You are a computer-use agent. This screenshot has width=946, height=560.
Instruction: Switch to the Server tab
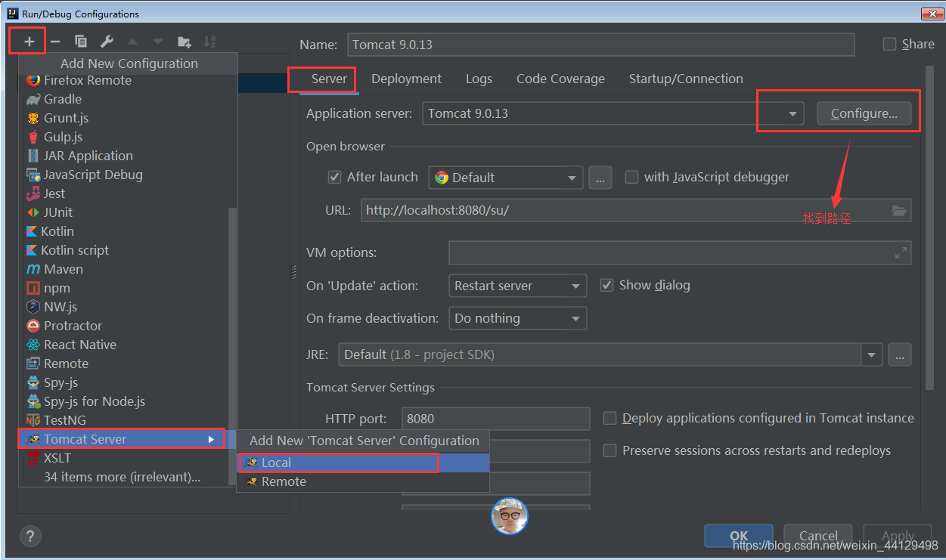[x=329, y=79]
